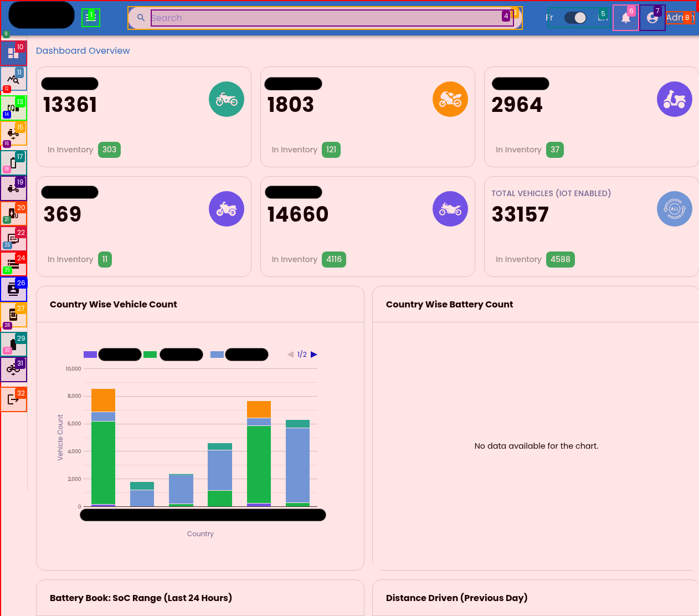The width and height of the screenshot is (699, 616).
Task: Collapse the sidebar with the hamburger icon
Action: [x=91, y=18]
